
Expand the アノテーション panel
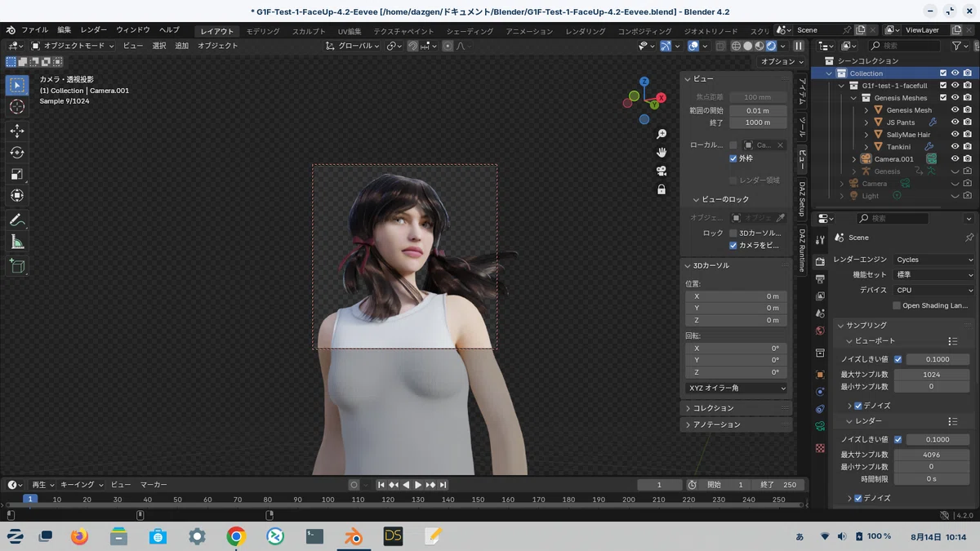click(736, 424)
